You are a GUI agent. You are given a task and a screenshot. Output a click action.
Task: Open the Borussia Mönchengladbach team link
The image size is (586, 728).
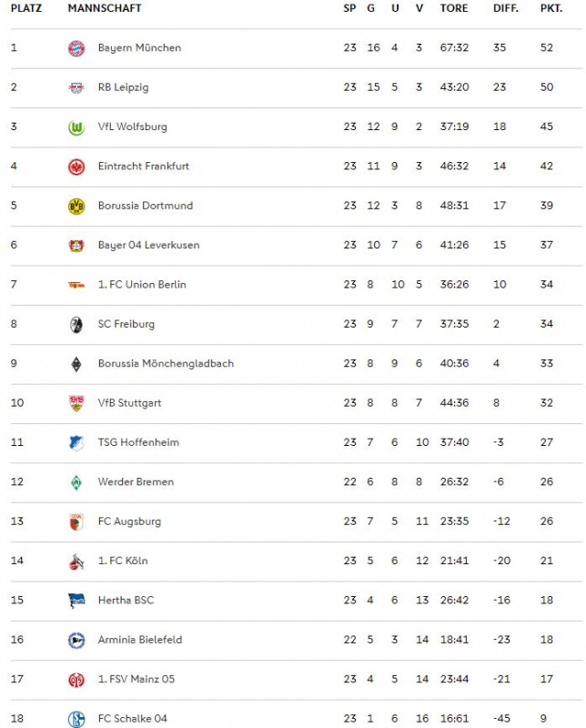[x=166, y=363]
